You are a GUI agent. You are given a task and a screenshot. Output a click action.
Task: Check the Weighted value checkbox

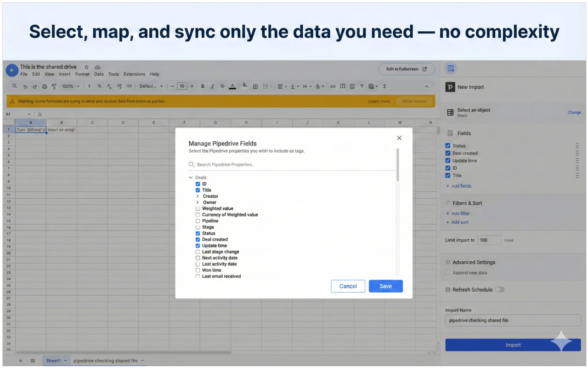pos(198,209)
